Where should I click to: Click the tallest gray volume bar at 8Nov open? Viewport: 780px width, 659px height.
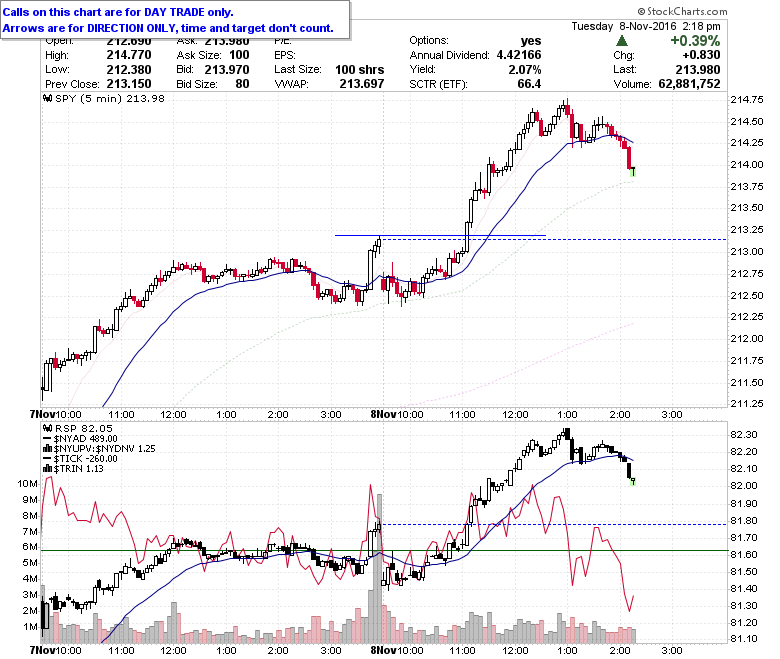pos(380,567)
